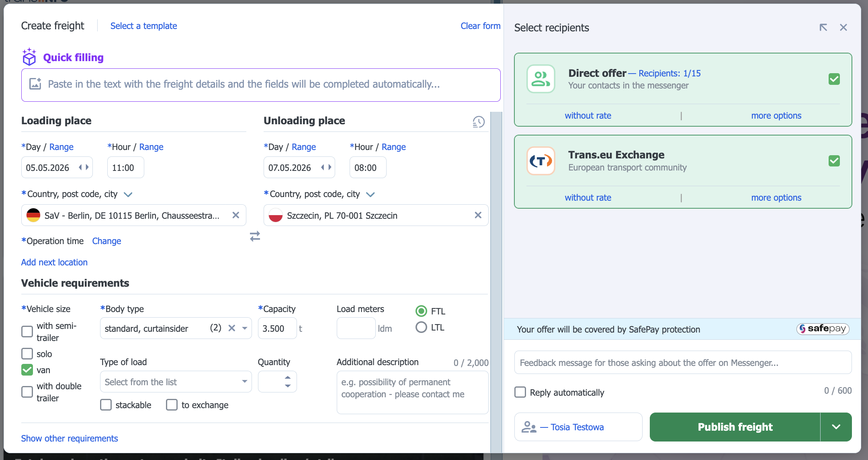Image resolution: width=868 pixels, height=460 pixels.
Task: Click the Publish freight button
Action: [x=735, y=427]
